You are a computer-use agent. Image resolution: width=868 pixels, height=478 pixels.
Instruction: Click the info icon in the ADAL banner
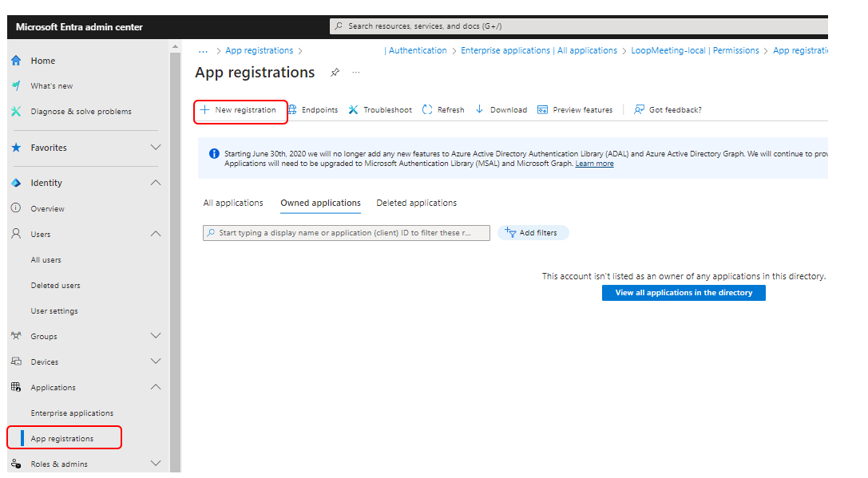pos(214,154)
